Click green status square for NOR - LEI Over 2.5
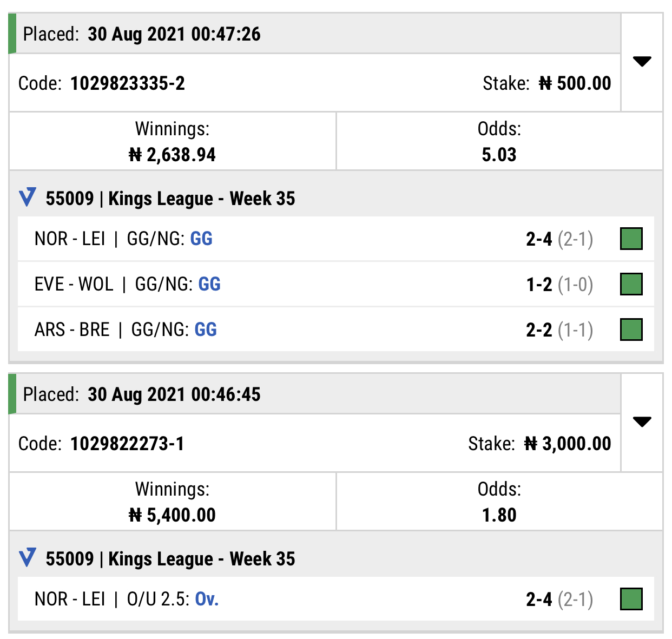Viewport: 672px width, 639px height. (631, 599)
